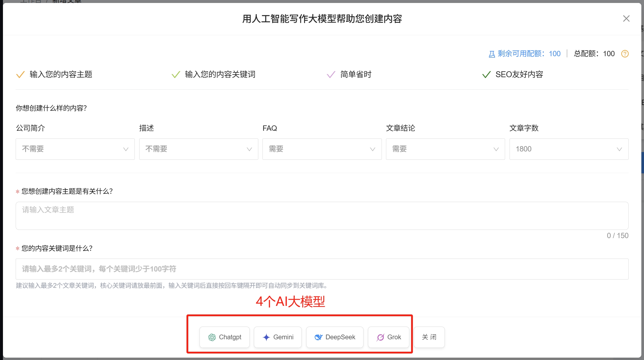
Task: Click the green SEO友好内容 checkmark
Action: 486,75
